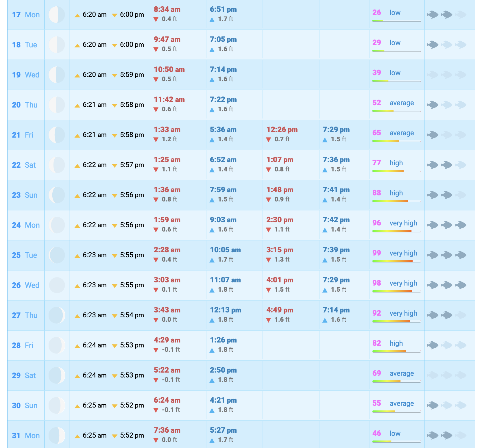
Task: Click the pink coefficient number 88
Action: [x=376, y=193]
